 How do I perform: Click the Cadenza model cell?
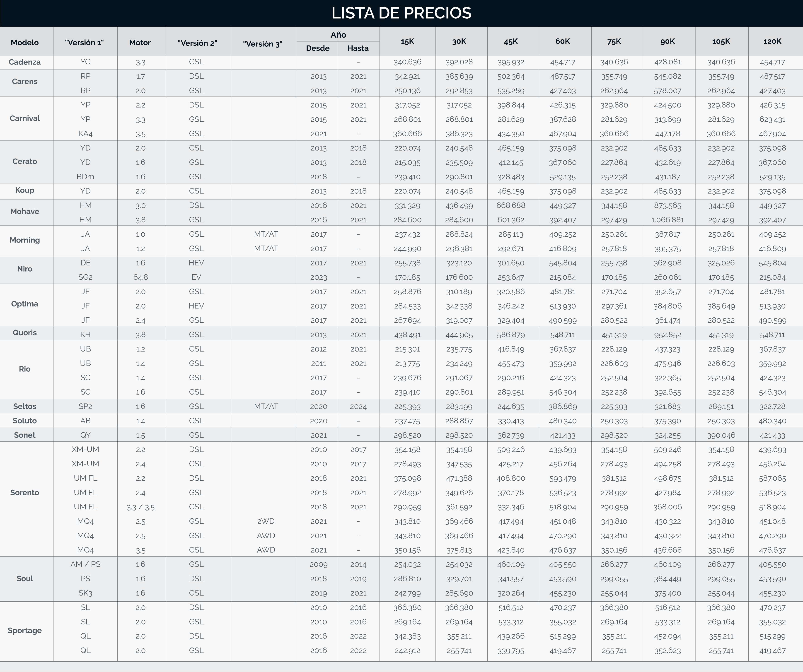pyautogui.click(x=25, y=62)
